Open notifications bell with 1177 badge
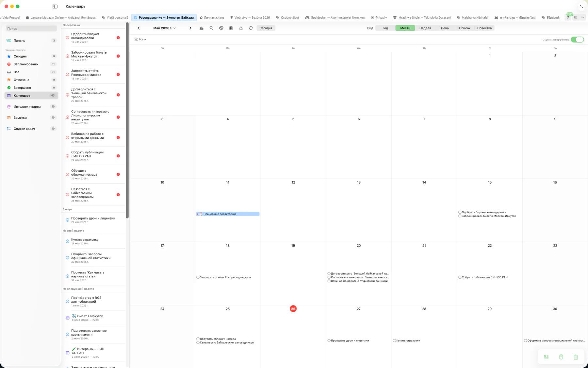Image resolution: width=588 pixels, height=368 pixels. 568,17
